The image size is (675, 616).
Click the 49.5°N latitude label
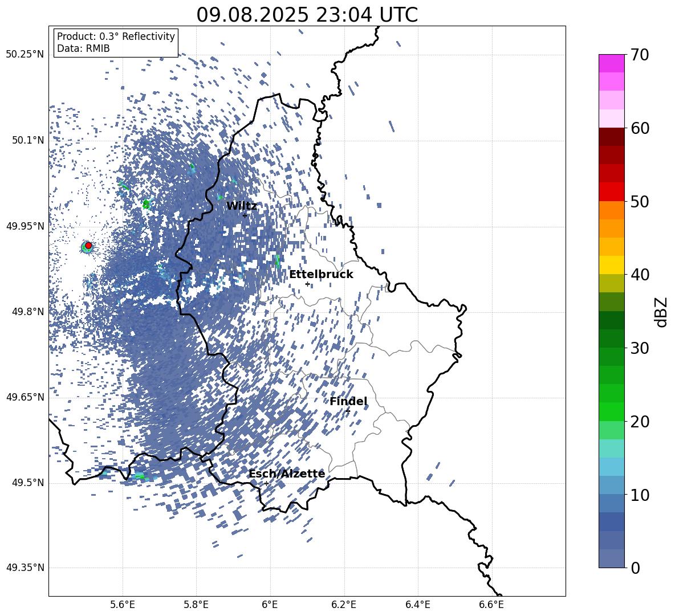(x=29, y=482)
